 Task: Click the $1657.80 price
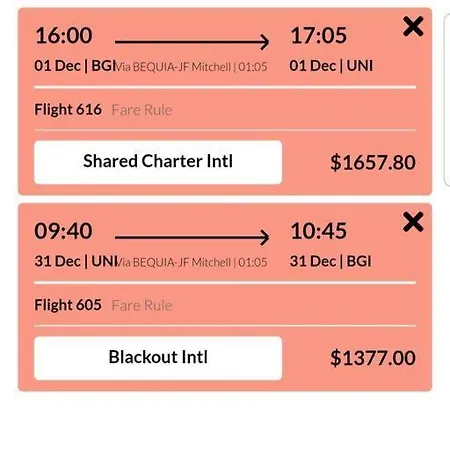pos(373,162)
